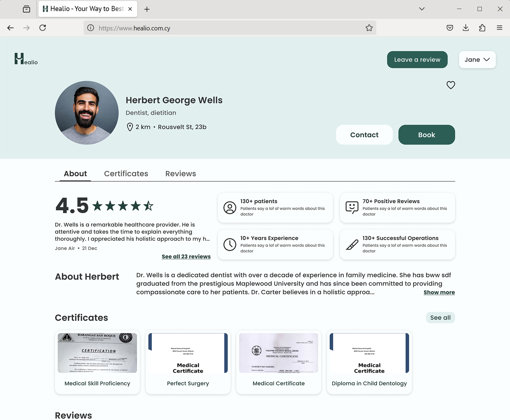This screenshot has width=510, height=420.
Task: Click the location pin icon
Action: pos(130,127)
